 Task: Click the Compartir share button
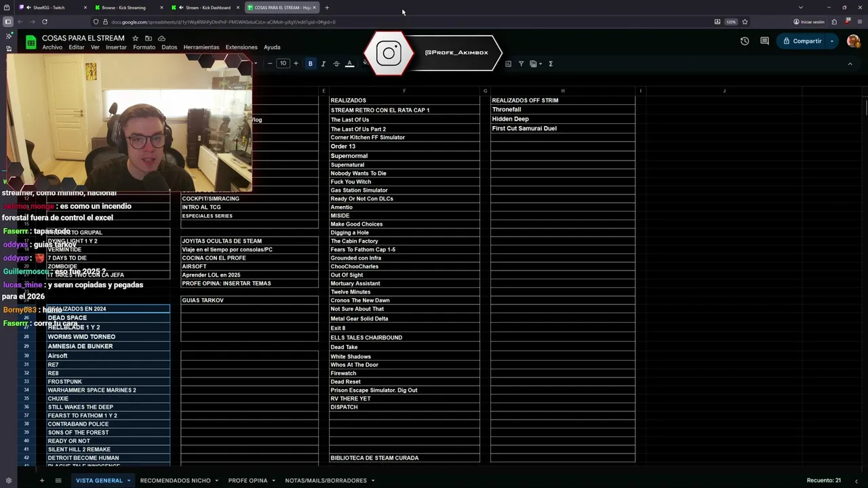coord(802,41)
